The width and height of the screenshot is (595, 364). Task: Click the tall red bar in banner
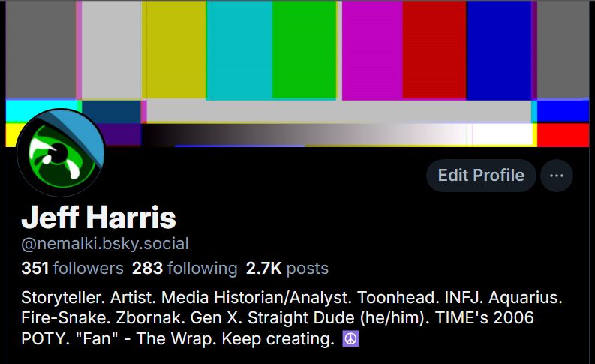434,50
